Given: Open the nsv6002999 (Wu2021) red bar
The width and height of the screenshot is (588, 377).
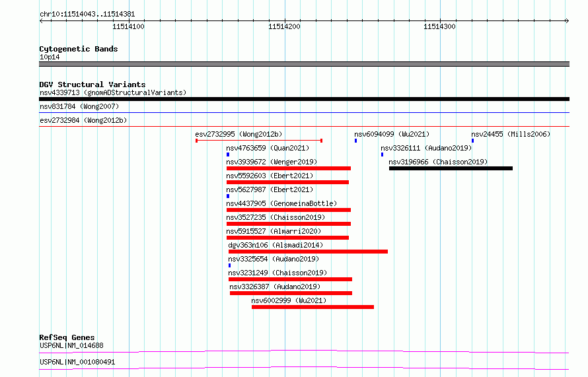Looking at the screenshot, I should [x=312, y=307].
